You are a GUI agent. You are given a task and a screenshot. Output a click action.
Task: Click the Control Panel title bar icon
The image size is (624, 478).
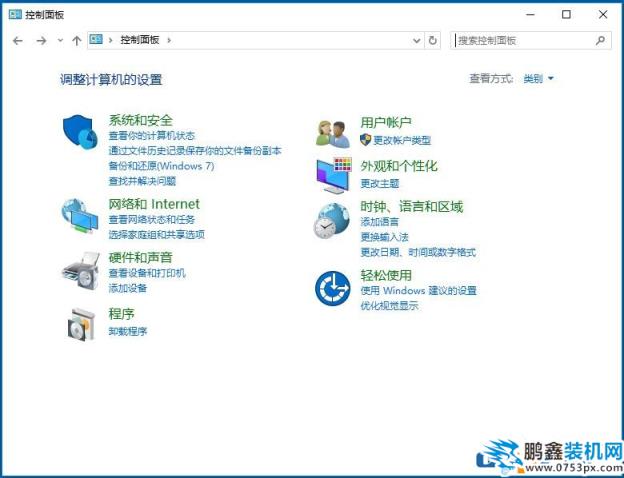click(x=15, y=15)
